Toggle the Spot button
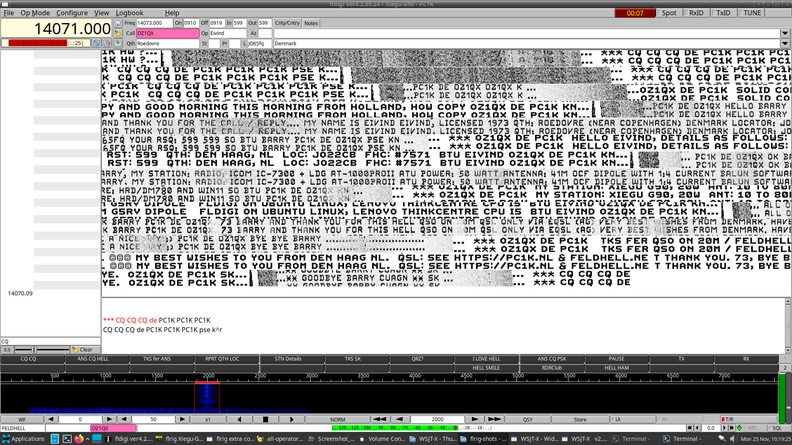Screen dimensions: 792x445 [669, 13]
